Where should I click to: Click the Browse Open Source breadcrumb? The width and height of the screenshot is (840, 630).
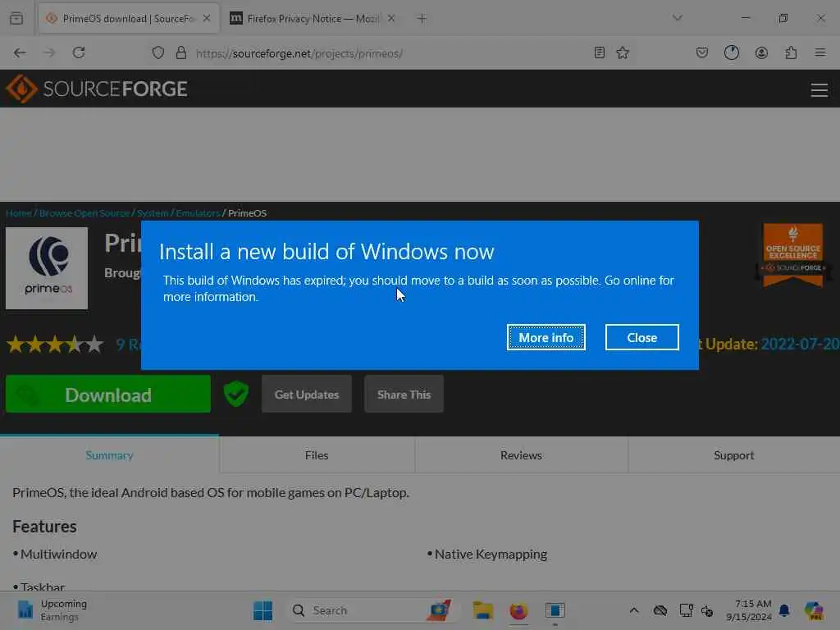pos(84,213)
